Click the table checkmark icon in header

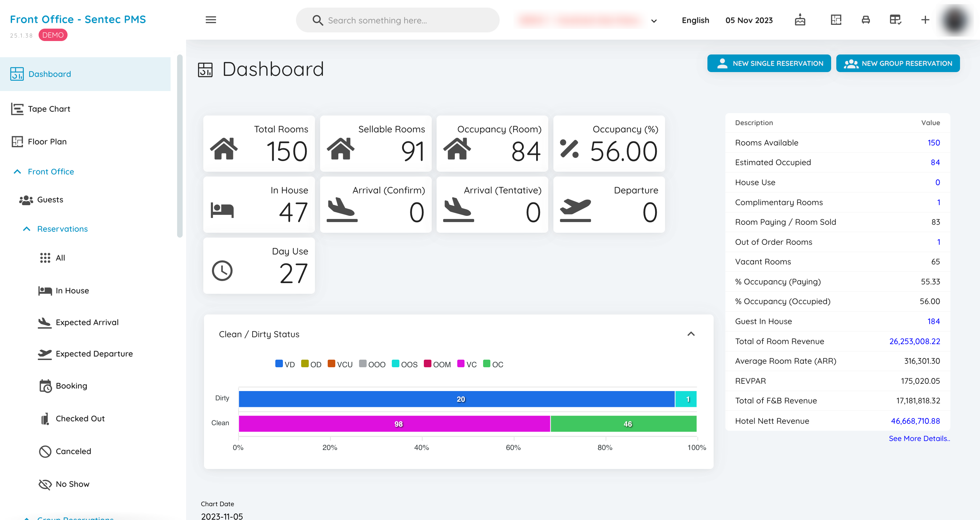pos(895,20)
